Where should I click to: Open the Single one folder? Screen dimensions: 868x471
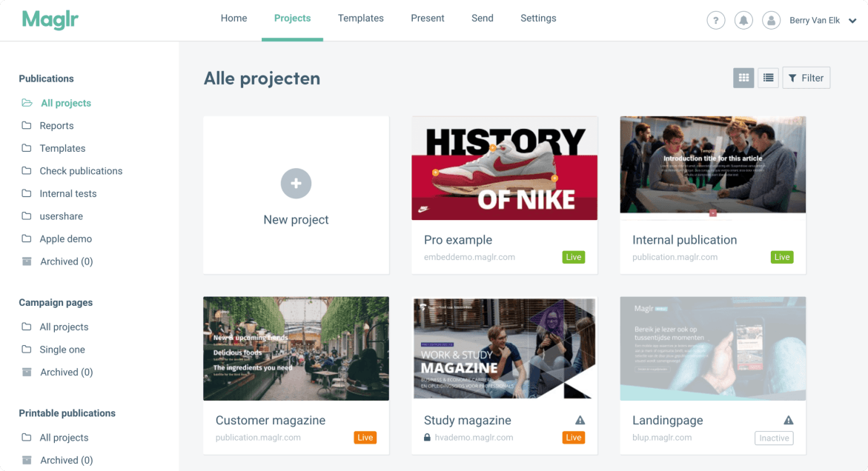(x=62, y=350)
